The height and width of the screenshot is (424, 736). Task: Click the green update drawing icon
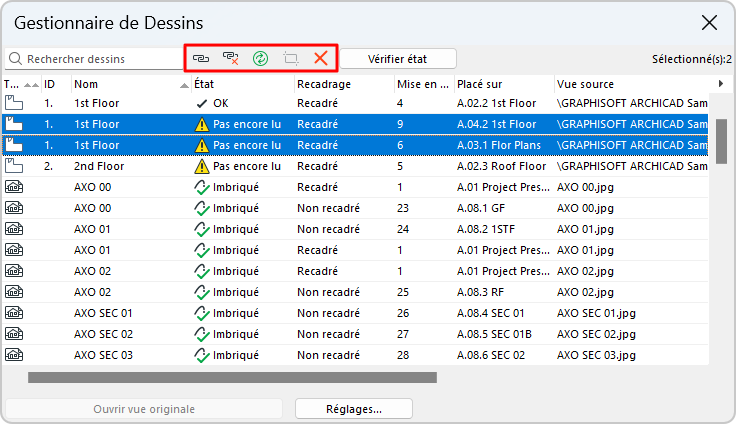(261, 59)
